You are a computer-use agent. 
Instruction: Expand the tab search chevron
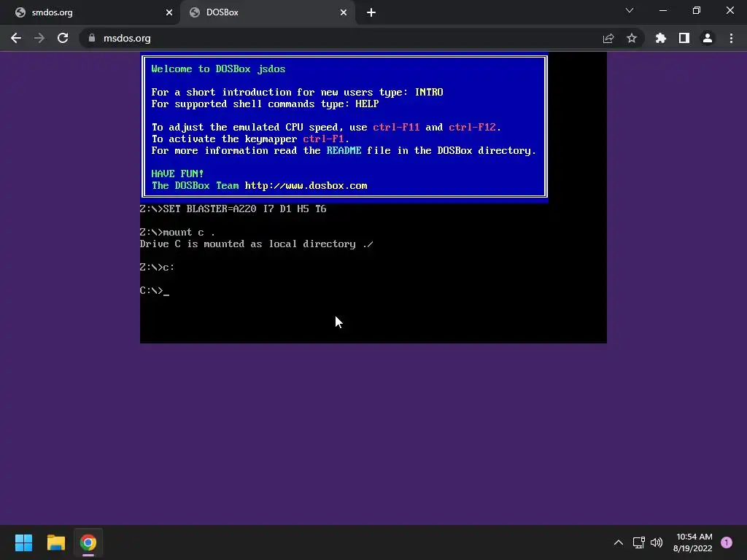tap(630, 10)
